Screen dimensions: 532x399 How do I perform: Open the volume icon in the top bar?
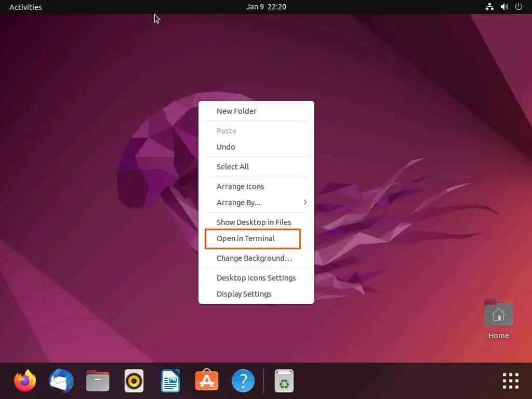pyautogui.click(x=504, y=7)
